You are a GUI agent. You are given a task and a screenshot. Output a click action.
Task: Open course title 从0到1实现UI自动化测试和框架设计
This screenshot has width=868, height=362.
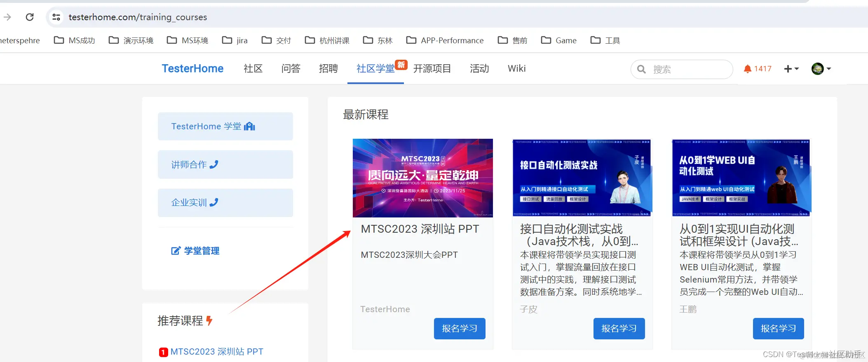click(x=739, y=235)
